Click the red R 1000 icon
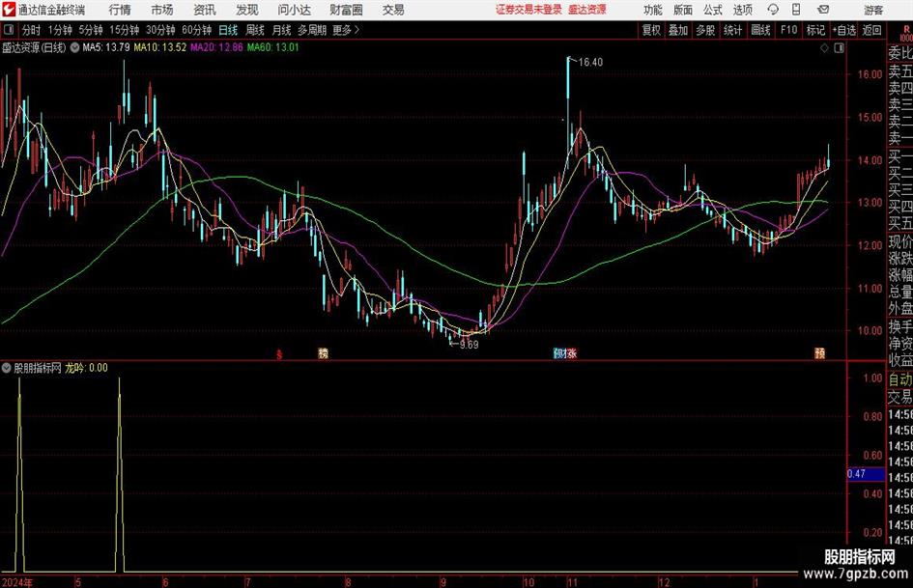 (x=906, y=32)
